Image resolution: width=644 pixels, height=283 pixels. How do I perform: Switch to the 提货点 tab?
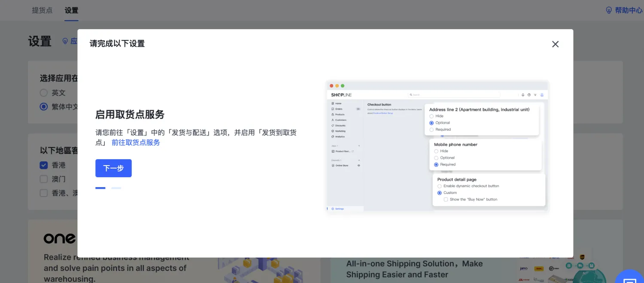[x=42, y=10]
